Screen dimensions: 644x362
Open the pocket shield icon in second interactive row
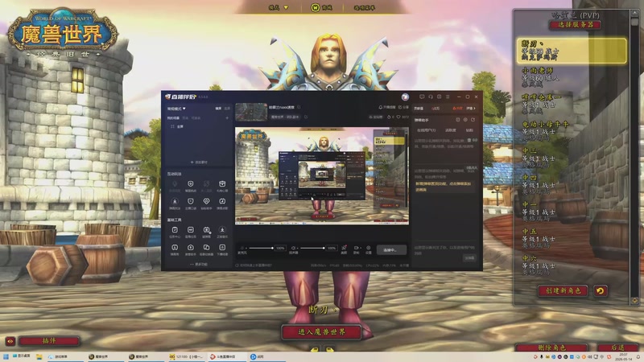point(190,202)
